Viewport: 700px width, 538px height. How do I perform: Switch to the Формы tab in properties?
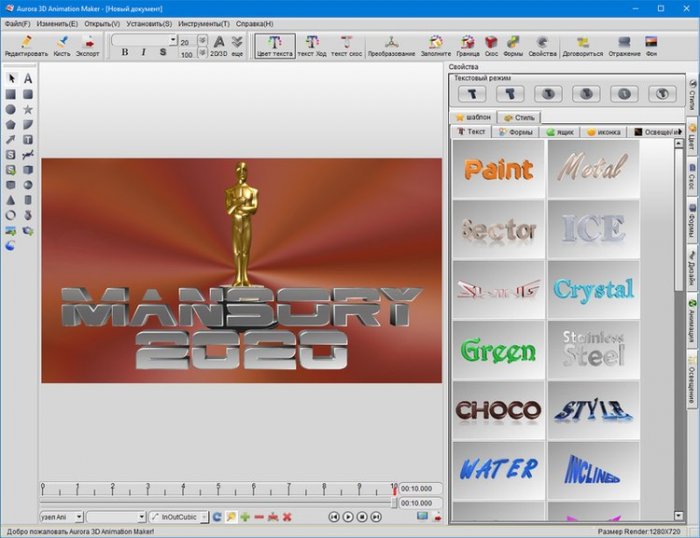(x=520, y=132)
